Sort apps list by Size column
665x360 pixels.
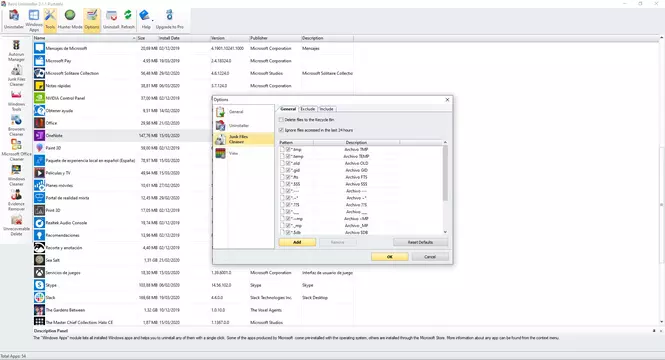[x=147, y=38]
